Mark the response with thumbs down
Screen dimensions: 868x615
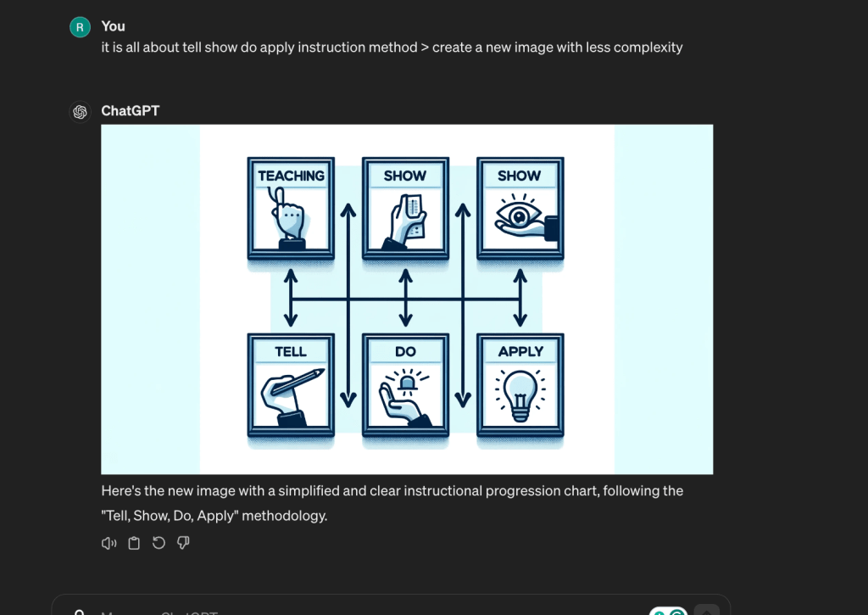[x=183, y=543]
